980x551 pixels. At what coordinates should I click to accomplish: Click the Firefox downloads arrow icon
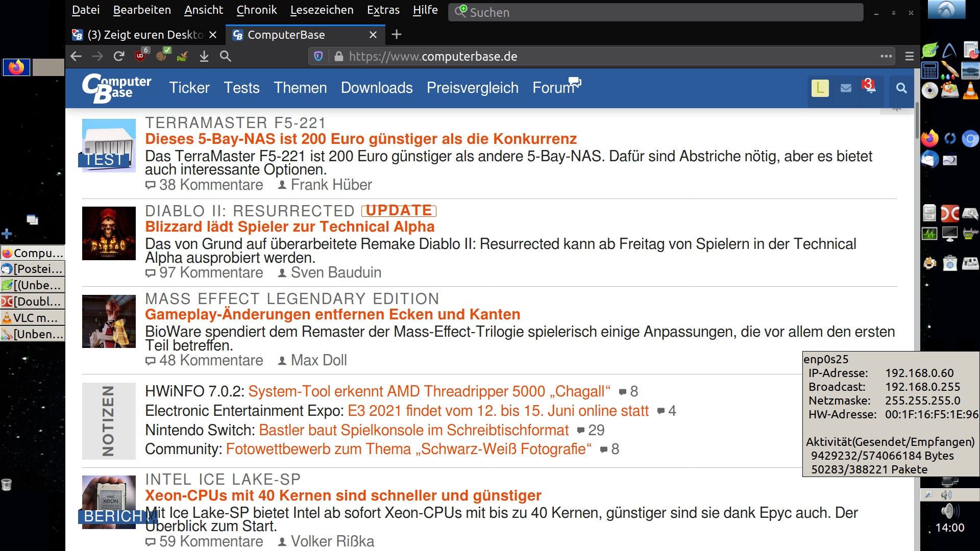(x=204, y=56)
